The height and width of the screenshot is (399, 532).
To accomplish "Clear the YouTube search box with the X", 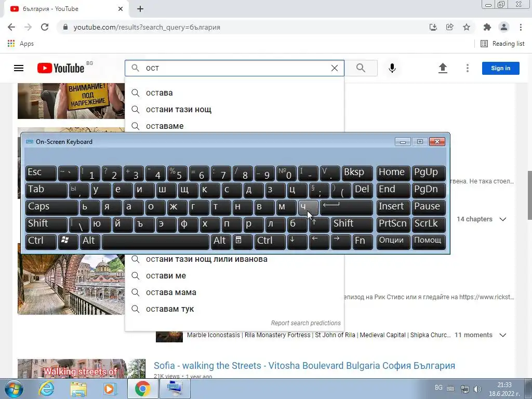I will (335, 68).
